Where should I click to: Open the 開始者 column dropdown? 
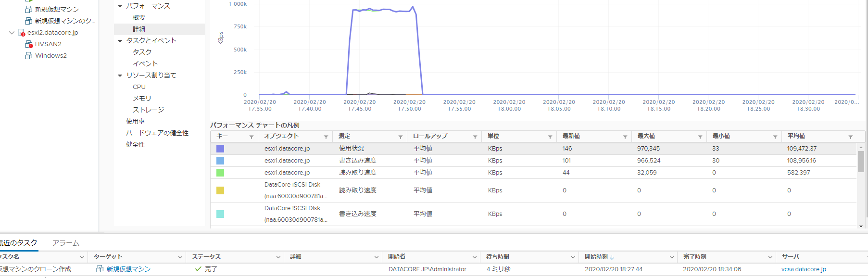pyautogui.click(x=475, y=257)
